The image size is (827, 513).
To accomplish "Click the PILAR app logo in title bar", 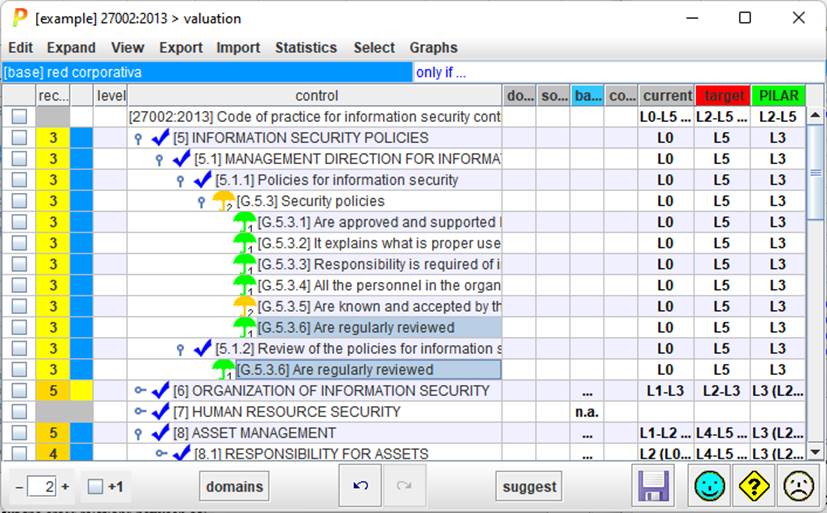I will tap(20, 18).
